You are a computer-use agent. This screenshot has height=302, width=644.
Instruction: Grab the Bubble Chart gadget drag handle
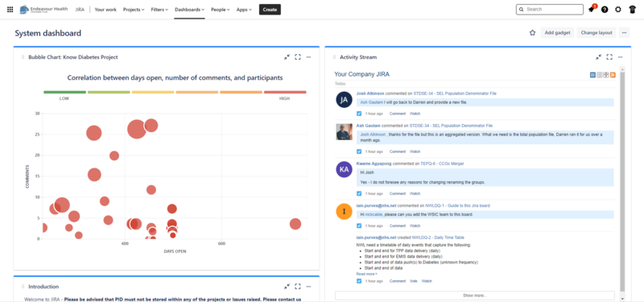23,57
